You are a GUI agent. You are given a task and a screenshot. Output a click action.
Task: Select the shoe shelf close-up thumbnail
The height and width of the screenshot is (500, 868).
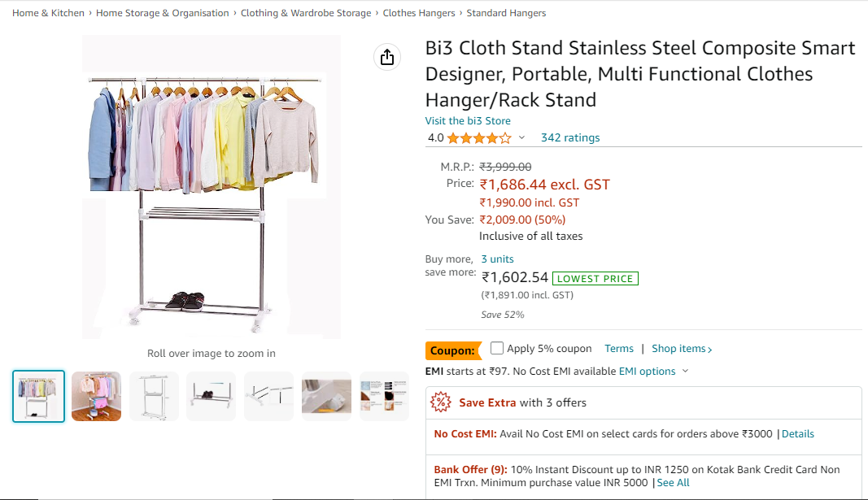(x=212, y=396)
